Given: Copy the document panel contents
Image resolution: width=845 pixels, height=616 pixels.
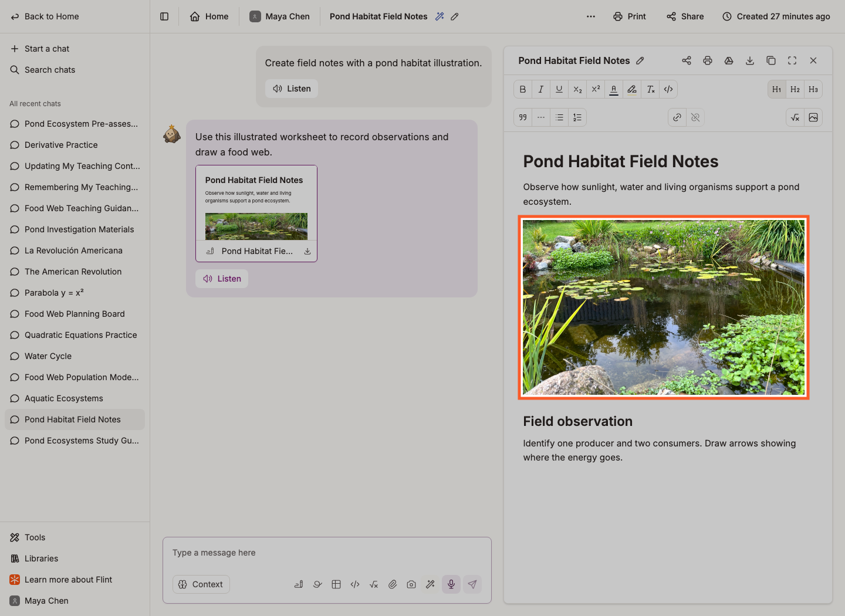Looking at the screenshot, I should coord(771,60).
